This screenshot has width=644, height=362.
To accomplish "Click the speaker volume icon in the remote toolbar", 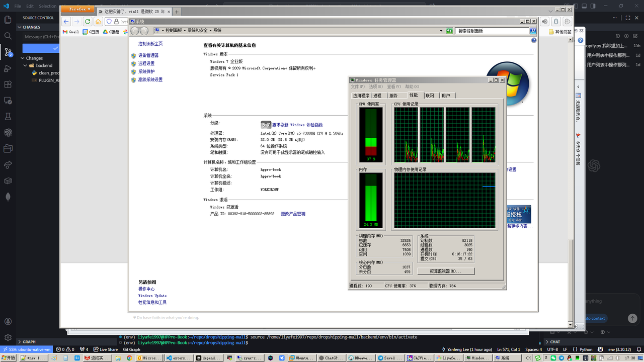I will pyautogui.click(x=544, y=22).
